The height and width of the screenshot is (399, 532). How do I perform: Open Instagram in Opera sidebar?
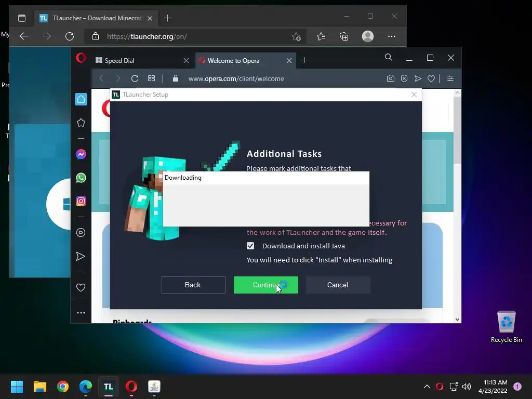pos(81,201)
